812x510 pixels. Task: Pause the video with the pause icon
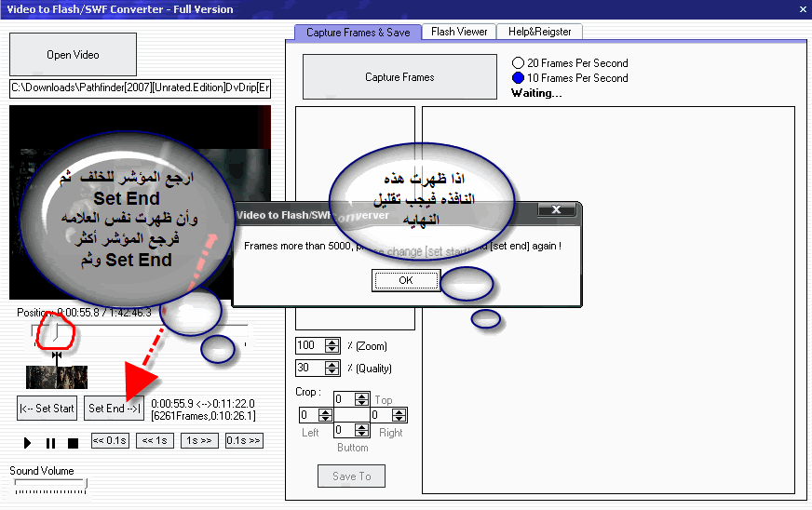[50, 443]
